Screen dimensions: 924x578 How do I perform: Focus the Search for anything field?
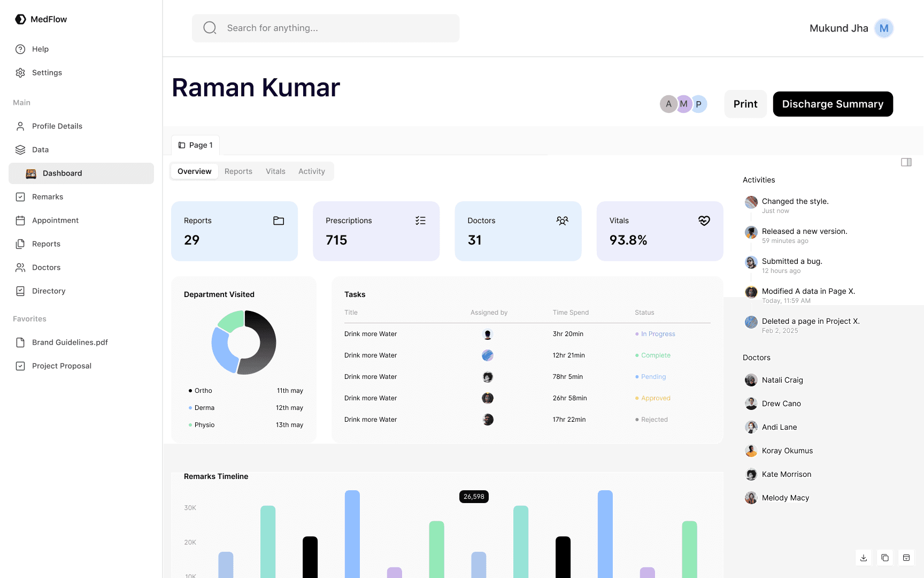[326, 28]
